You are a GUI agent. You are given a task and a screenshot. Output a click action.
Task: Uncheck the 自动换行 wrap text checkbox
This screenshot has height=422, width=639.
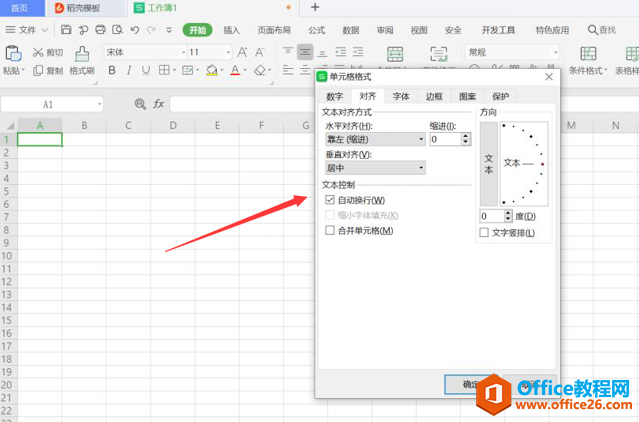330,200
